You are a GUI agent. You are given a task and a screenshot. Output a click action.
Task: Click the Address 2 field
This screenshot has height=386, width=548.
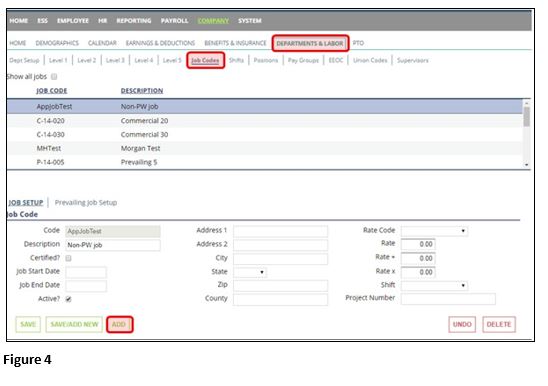(x=280, y=245)
